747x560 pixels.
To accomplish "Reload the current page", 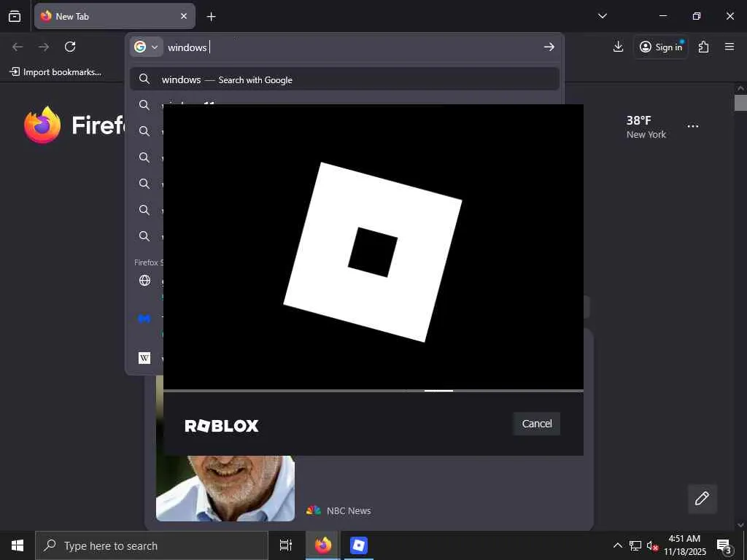I will 70,47.
